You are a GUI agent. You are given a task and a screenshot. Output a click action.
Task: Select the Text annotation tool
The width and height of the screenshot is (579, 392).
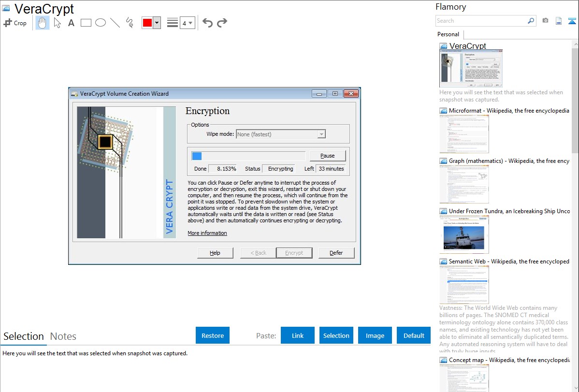point(71,23)
